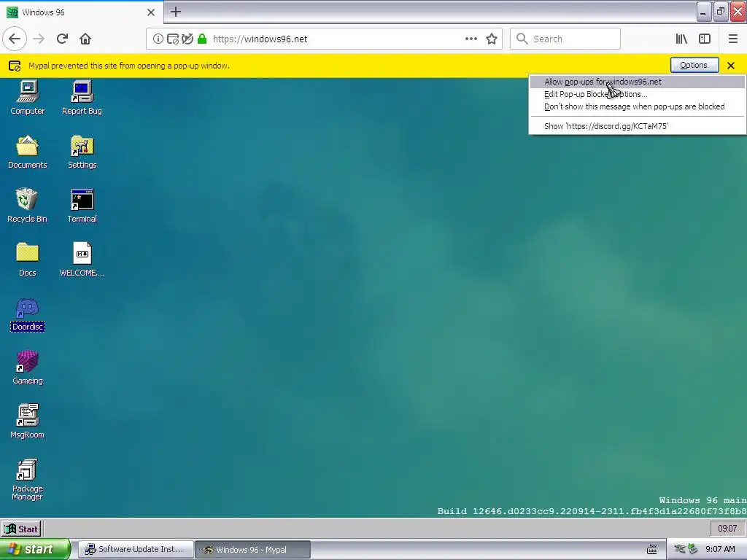The width and height of the screenshot is (747, 560).
Task: Click the tracking protection shield icon
Action: [187, 39]
